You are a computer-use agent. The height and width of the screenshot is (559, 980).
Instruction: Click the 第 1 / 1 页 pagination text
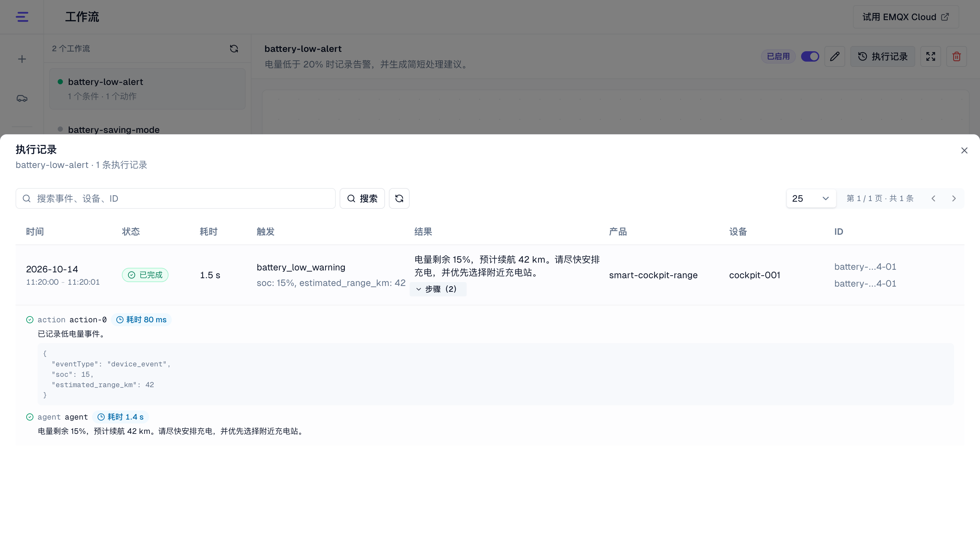(x=865, y=198)
